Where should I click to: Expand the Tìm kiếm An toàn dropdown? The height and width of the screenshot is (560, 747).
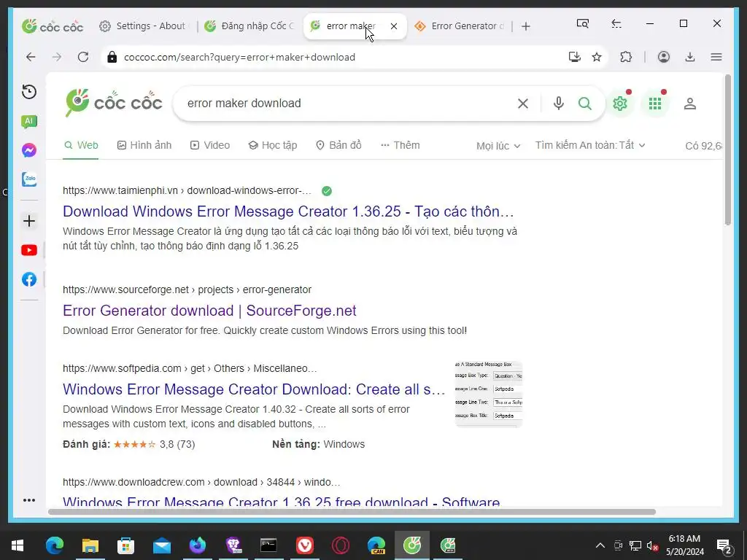pos(590,145)
